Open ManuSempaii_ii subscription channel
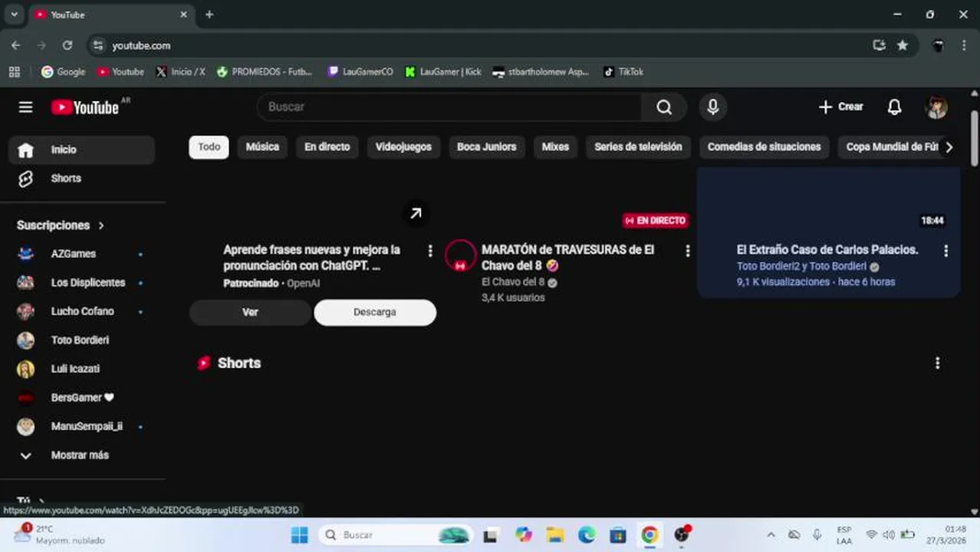980x552 pixels. pyautogui.click(x=81, y=426)
